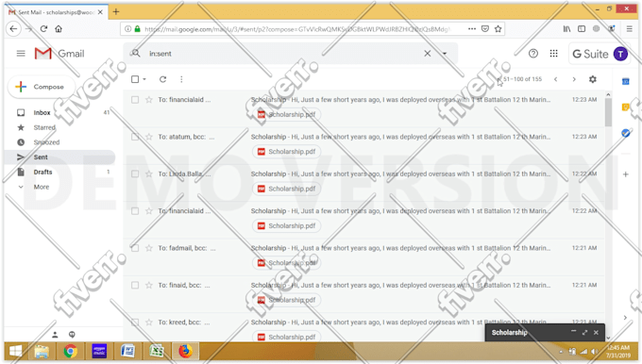This screenshot has height=364, width=642.
Task: Show search options dropdown arrow
Action: click(x=445, y=54)
